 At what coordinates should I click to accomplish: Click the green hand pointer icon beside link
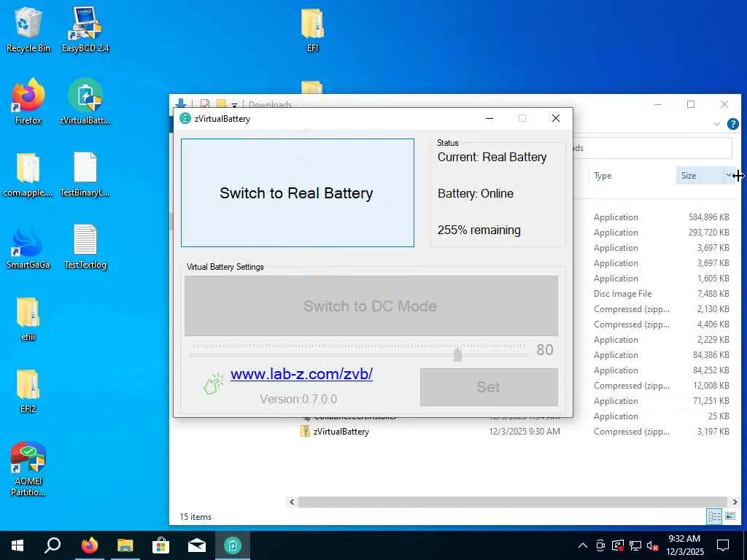pyautogui.click(x=214, y=384)
